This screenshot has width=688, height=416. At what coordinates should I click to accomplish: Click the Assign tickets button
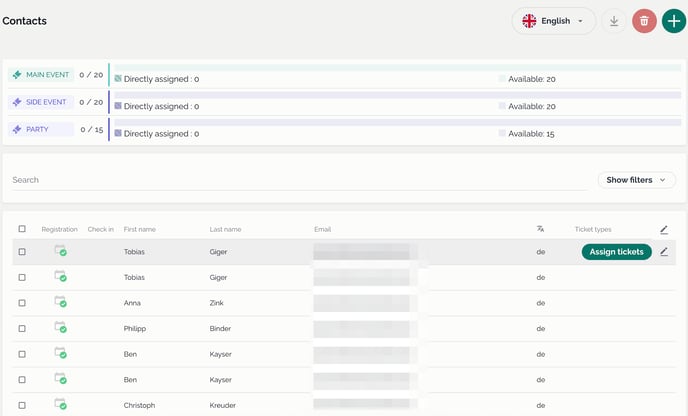(x=616, y=252)
